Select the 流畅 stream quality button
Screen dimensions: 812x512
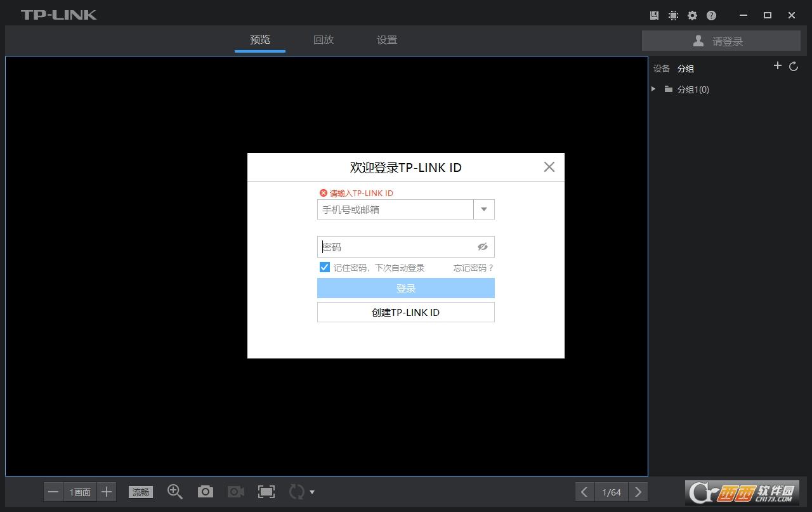(141, 492)
